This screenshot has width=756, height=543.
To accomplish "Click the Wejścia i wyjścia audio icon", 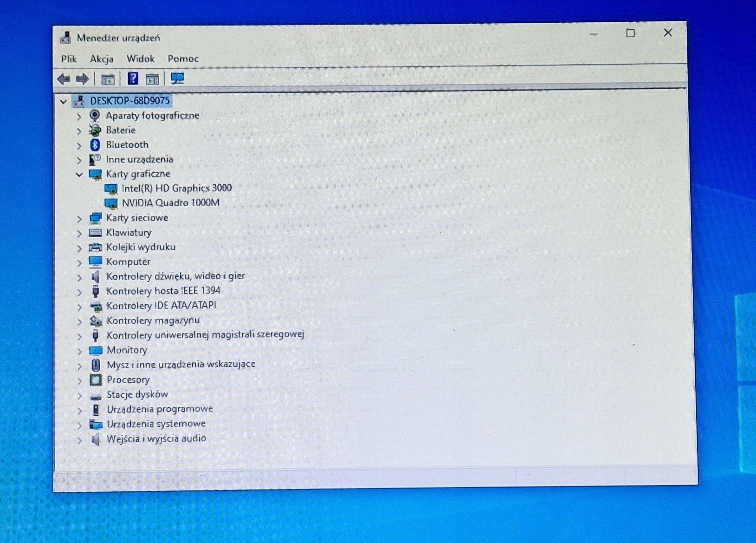I will coord(96,439).
